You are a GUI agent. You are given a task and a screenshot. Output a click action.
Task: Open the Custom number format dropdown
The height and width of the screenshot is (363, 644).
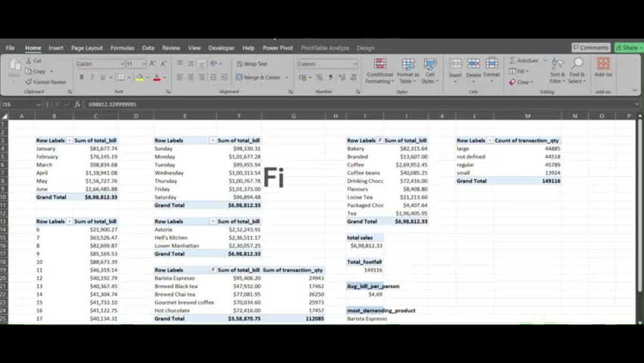click(x=355, y=64)
